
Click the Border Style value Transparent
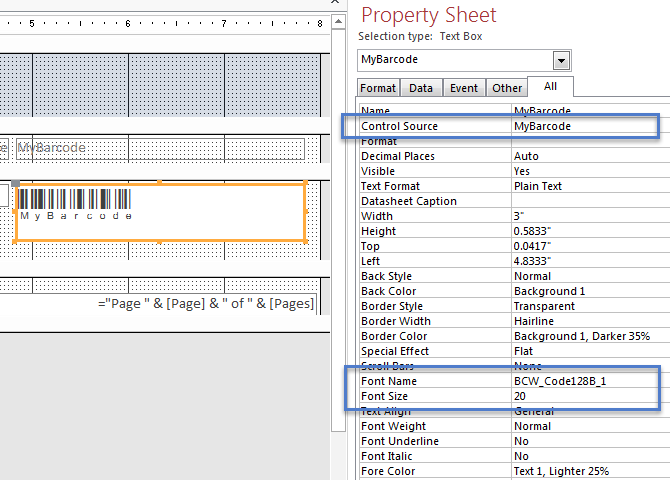tap(544, 306)
